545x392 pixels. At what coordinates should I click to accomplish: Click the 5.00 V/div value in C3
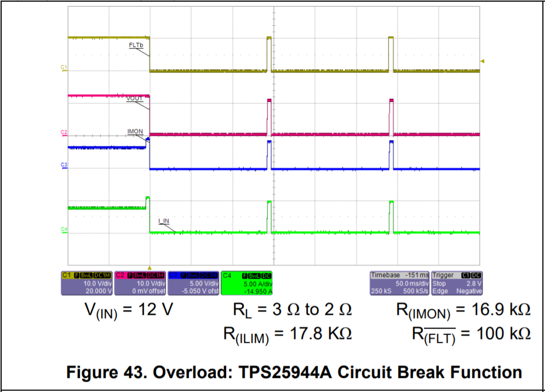(x=204, y=284)
